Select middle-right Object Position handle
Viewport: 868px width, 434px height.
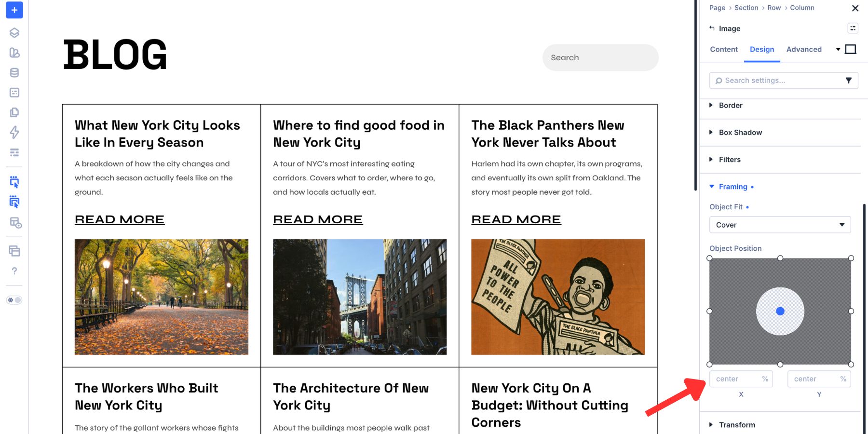851,311
